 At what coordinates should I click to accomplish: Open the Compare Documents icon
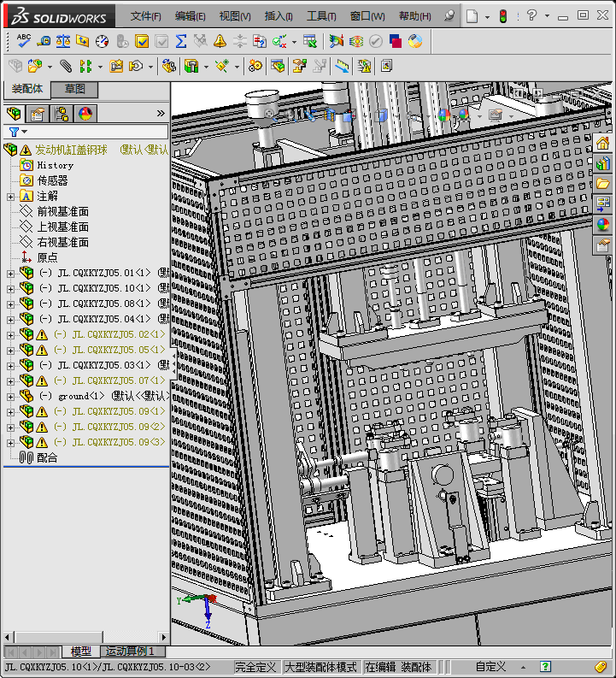coord(260,41)
